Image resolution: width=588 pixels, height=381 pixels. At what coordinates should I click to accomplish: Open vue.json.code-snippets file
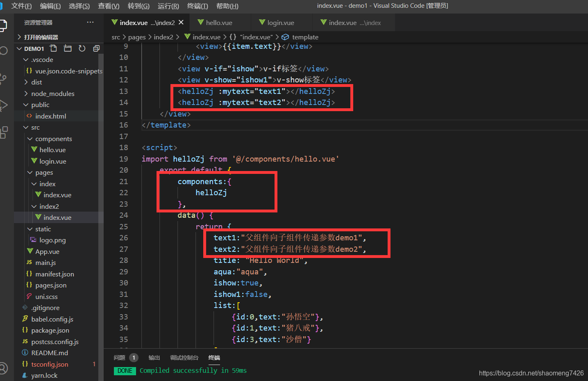[68, 71]
